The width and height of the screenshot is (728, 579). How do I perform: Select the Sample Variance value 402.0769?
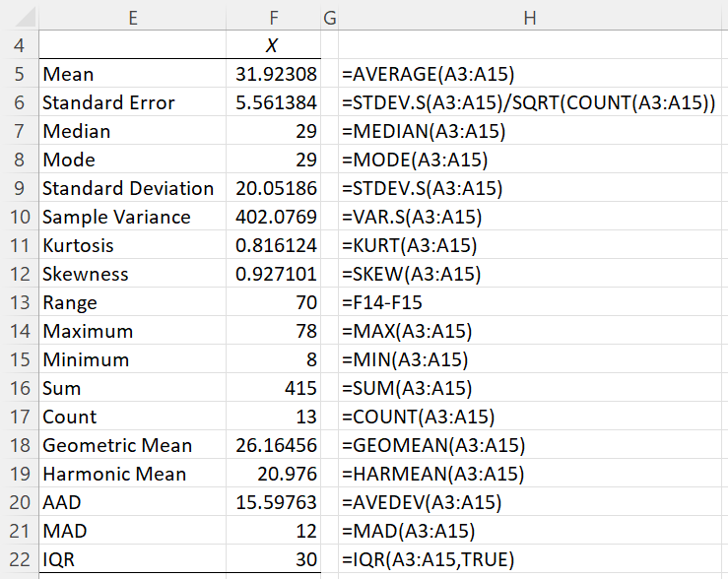coord(276,217)
